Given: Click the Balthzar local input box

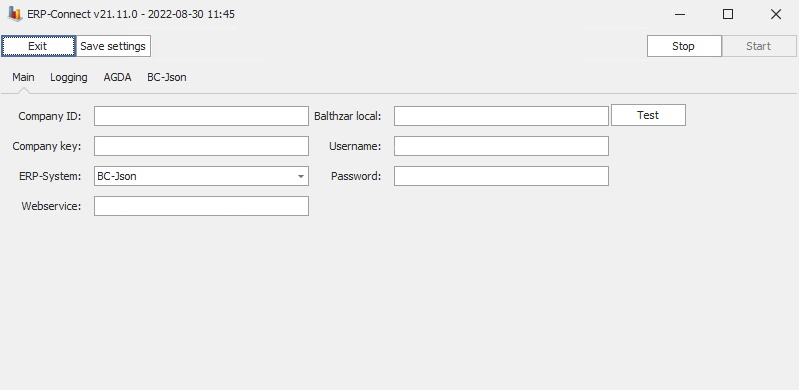Looking at the screenshot, I should tap(501, 116).
